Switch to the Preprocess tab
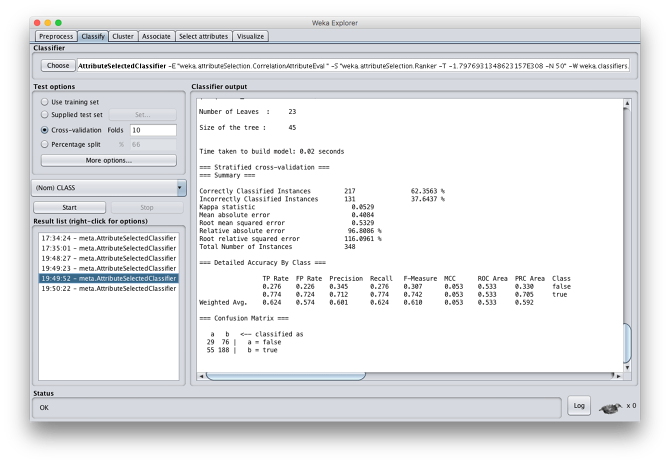This screenshot has height=464, width=670. (55, 35)
